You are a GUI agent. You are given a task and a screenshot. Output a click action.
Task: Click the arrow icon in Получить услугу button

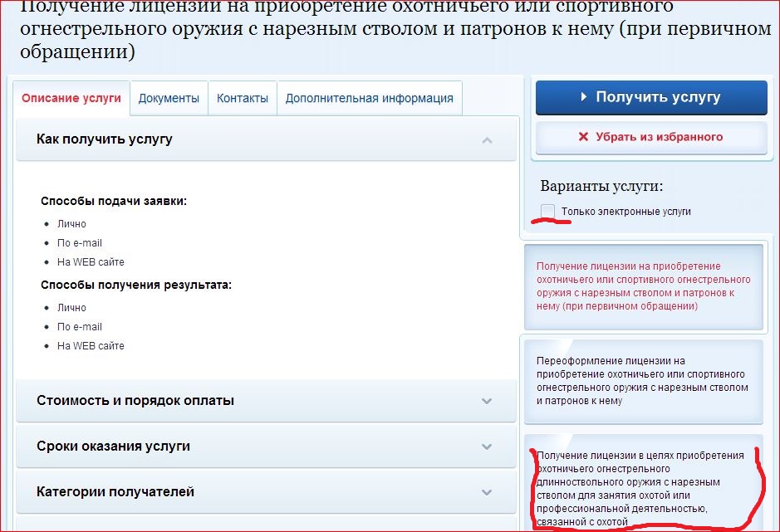[x=584, y=97]
